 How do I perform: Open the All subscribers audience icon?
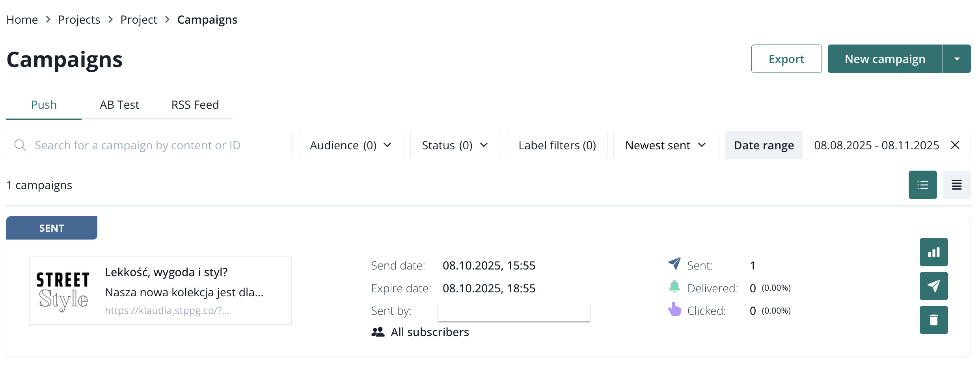point(378,332)
